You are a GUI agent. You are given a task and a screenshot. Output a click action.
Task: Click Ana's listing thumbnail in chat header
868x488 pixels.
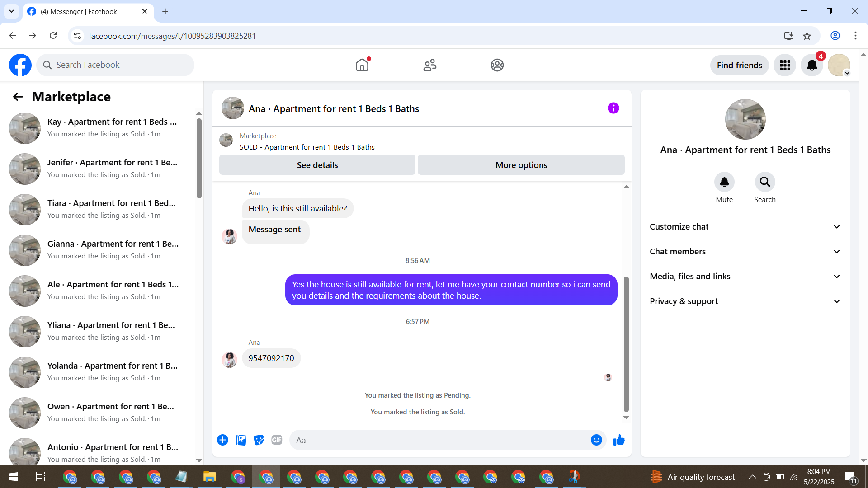point(233,108)
